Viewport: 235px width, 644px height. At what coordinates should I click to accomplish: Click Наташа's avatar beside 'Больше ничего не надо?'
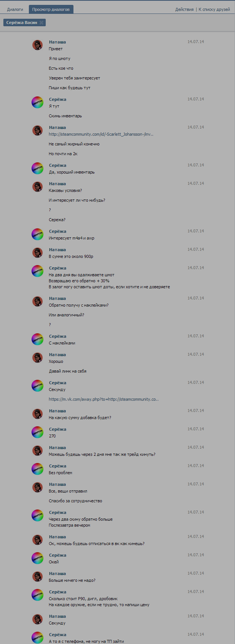point(37,577)
